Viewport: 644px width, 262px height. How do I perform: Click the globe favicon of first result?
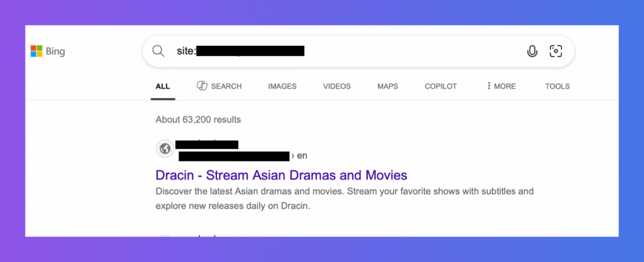pyautogui.click(x=165, y=149)
